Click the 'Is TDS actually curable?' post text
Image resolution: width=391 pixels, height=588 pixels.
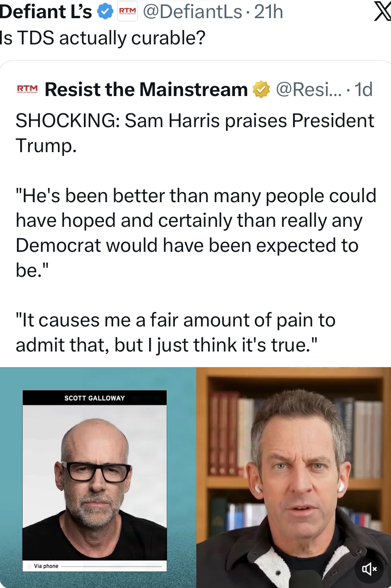tap(103, 38)
